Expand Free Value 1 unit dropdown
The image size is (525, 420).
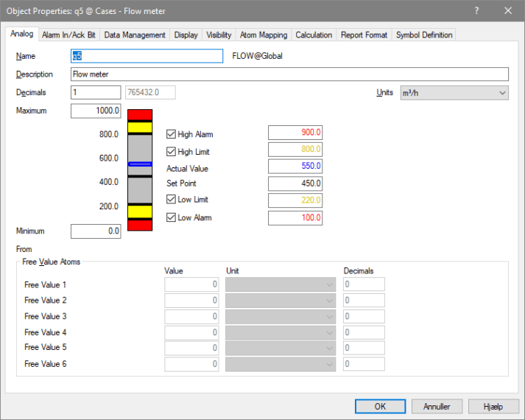pyautogui.click(x=281, y=284)
